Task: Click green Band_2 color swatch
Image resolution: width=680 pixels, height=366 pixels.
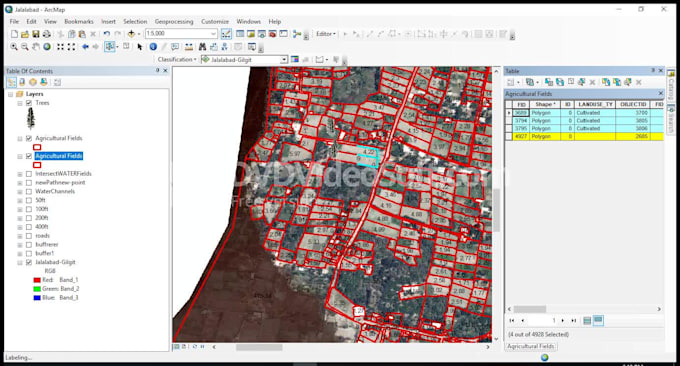Action: tap(37, 289)
